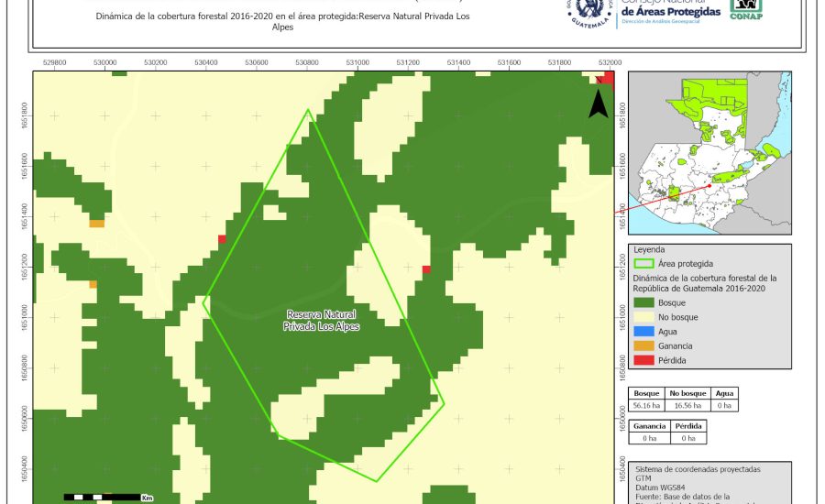Click the Bosque 56.16 ha table cell
825x504 pixels.
(x=646, y=404)
